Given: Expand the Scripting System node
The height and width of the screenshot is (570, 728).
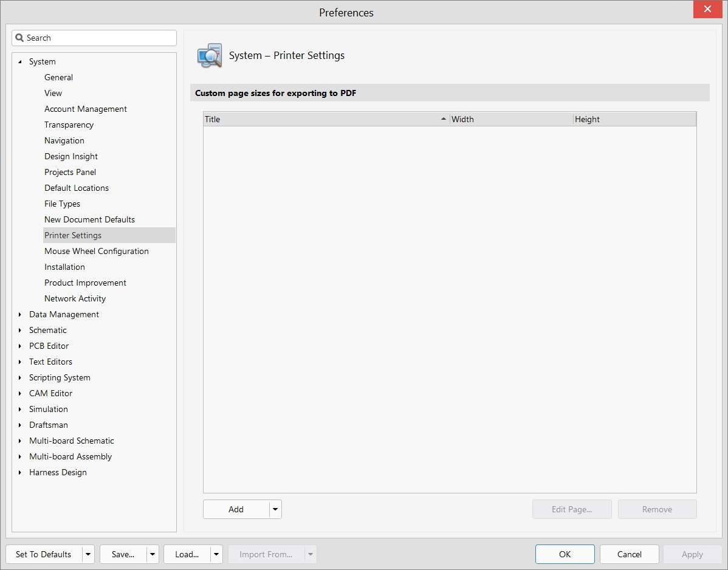Looking at the screenshot, I should (20, 377).
